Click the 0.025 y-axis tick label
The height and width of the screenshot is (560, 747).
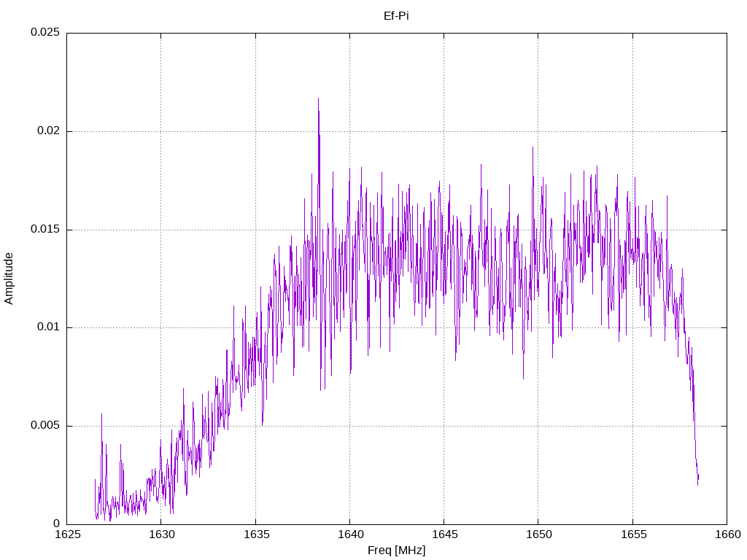coord(45,32)
